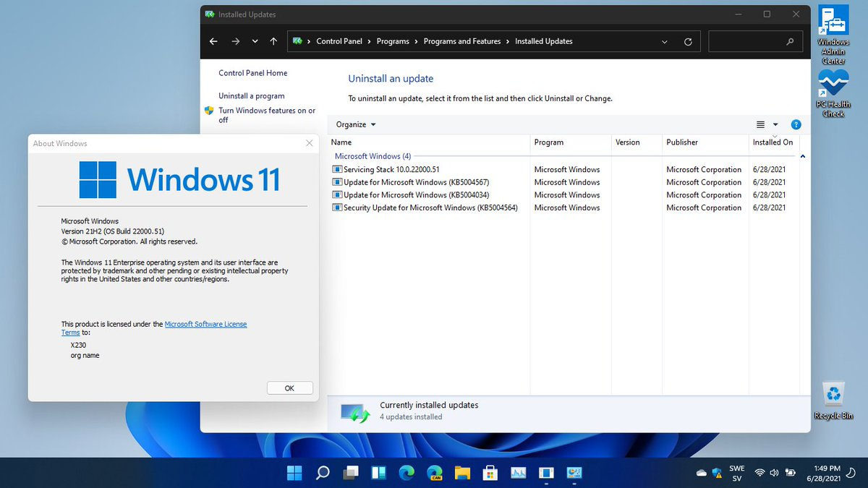Click the shield icon beside Windows features
Screen dimensions: 868x488
(x=209, y=111)
